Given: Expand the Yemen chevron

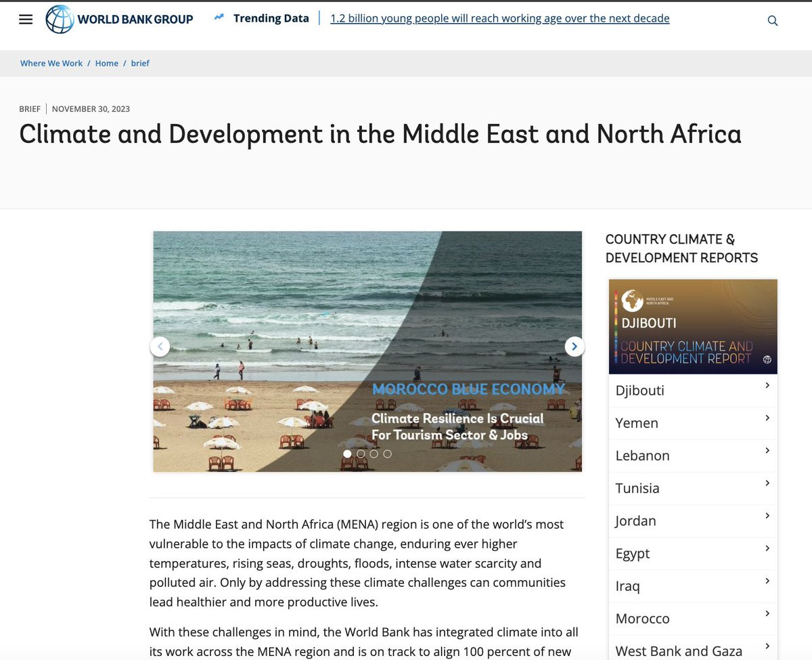Looking at the screenshot, I should pyautogui.click(x=767, y=418).
